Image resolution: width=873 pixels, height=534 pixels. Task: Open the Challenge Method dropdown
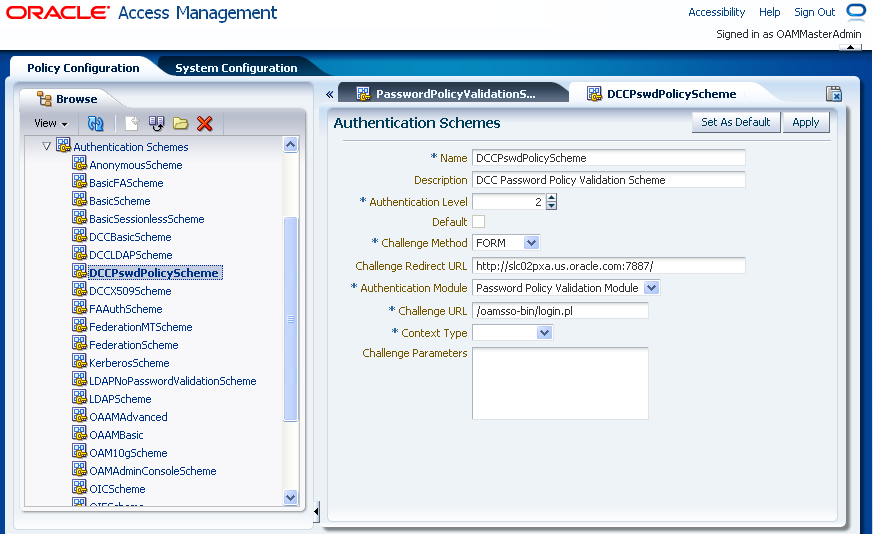pyautogui.click(x=531, y=243)
